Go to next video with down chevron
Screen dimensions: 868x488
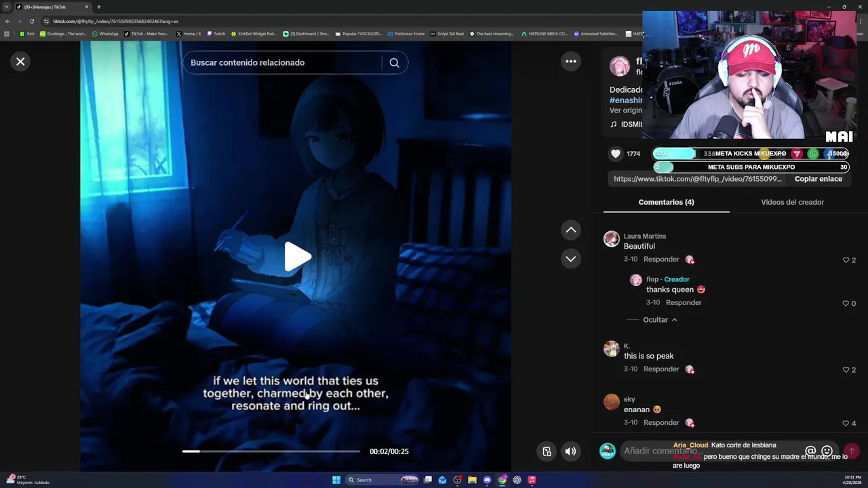click(571, 259)
